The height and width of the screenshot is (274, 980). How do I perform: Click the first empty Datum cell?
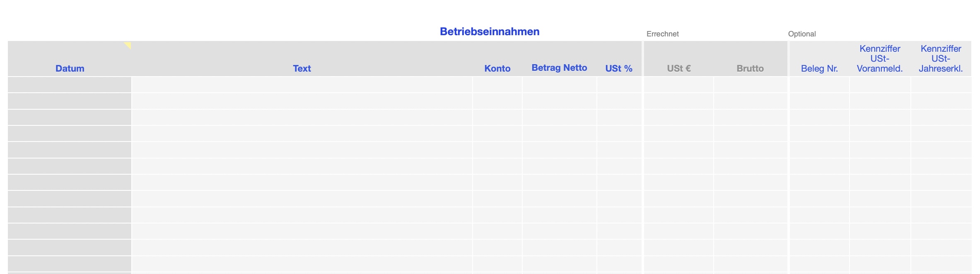[x=70, y=85]
